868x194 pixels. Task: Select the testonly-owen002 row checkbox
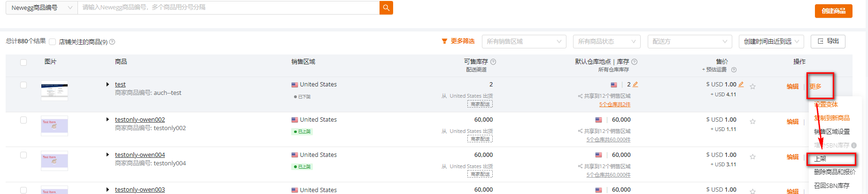pos(23,120)
